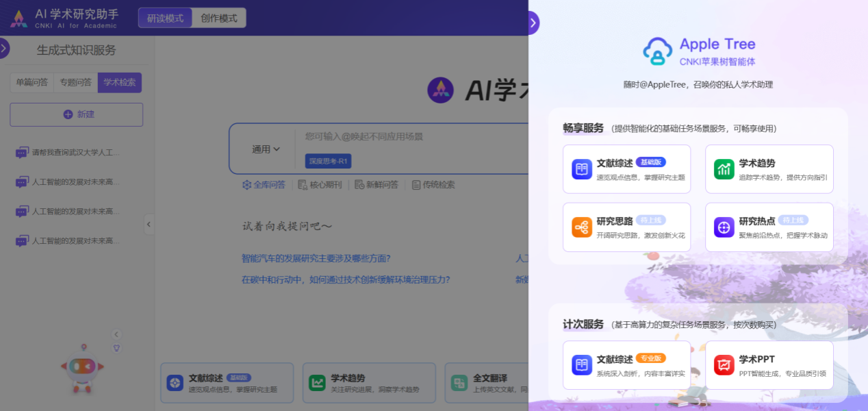868x411 pixels.
Task: Select the 全库问答 search scope option
Action: tap(264, 185)
